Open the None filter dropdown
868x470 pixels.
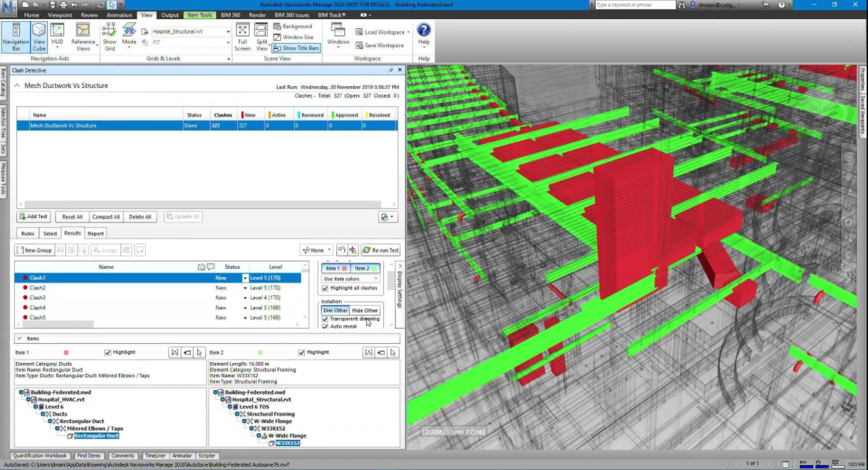(x=316, y=250)
